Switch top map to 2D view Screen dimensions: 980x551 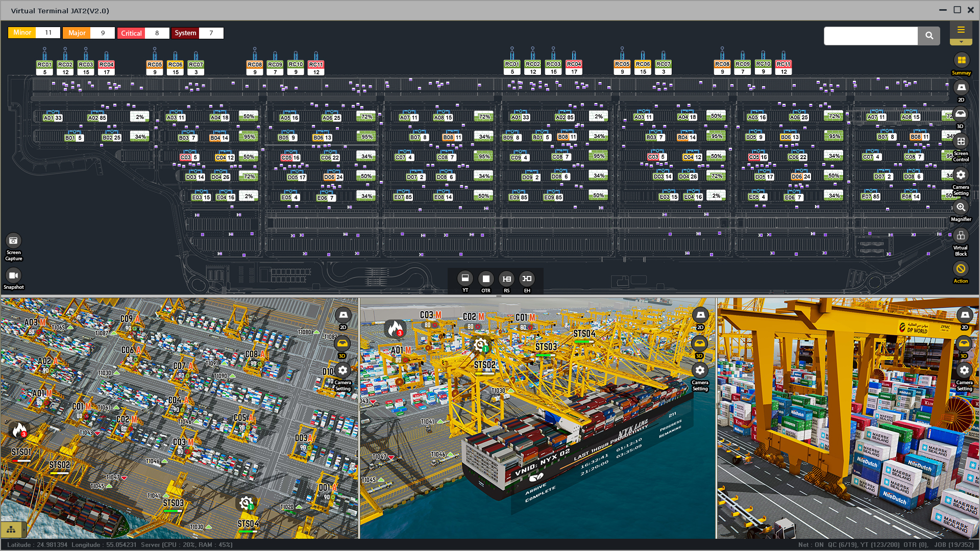[961, 88]
